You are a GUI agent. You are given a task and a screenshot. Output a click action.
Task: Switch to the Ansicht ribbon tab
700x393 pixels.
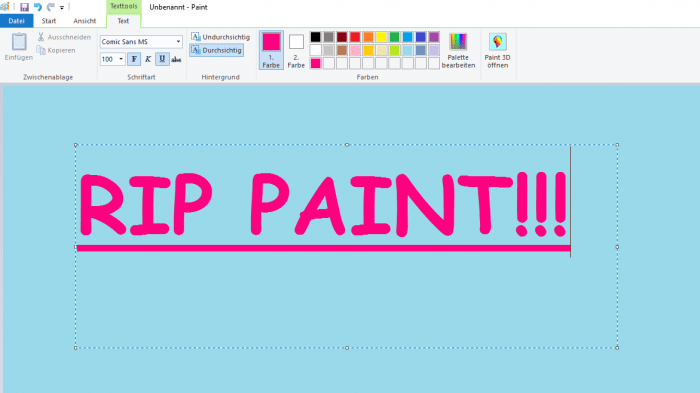pyautogui.click(x=84, y=21)
